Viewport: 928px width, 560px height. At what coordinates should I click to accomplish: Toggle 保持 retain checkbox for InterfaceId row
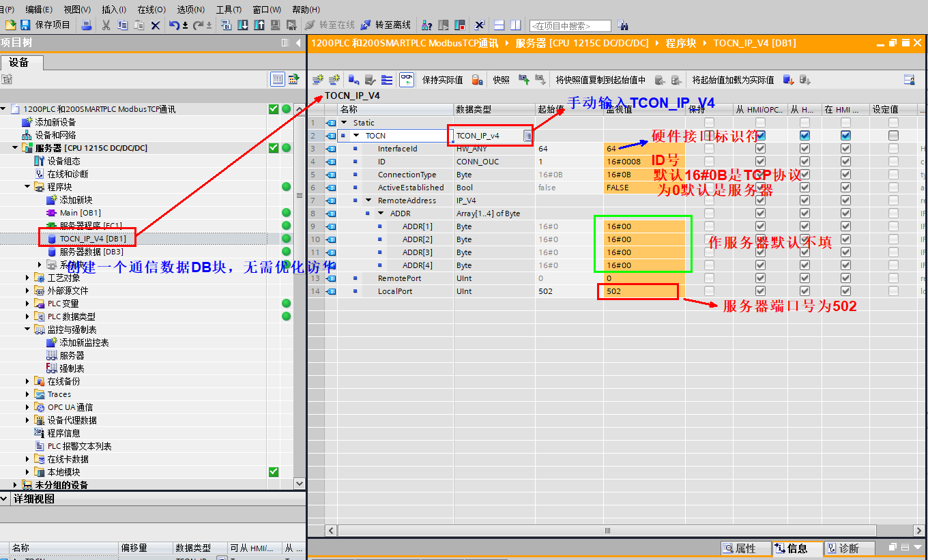(x=709, y=149)
